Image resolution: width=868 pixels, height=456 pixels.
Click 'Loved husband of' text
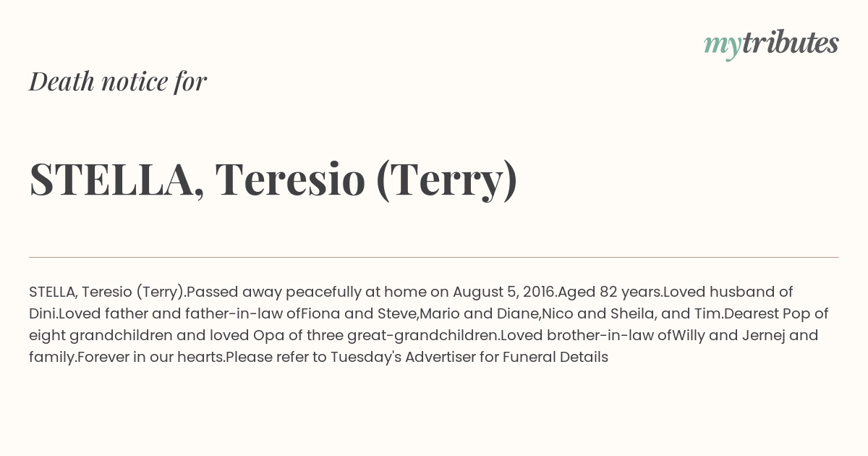tap(728, 292)
